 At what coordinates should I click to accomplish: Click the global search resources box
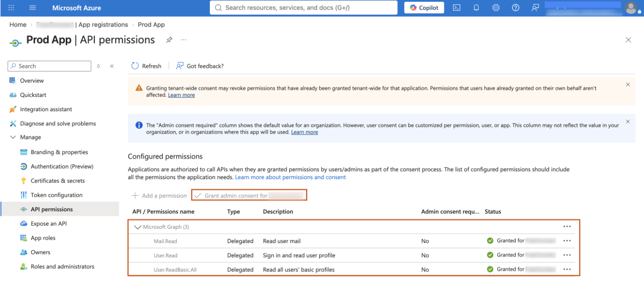tap(304, 8)
